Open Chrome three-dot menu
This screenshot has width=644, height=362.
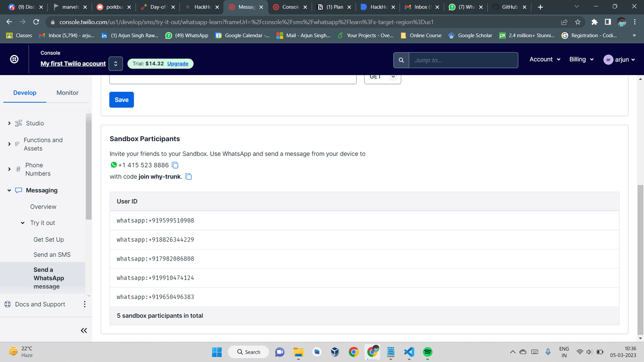tap(635, 22)
